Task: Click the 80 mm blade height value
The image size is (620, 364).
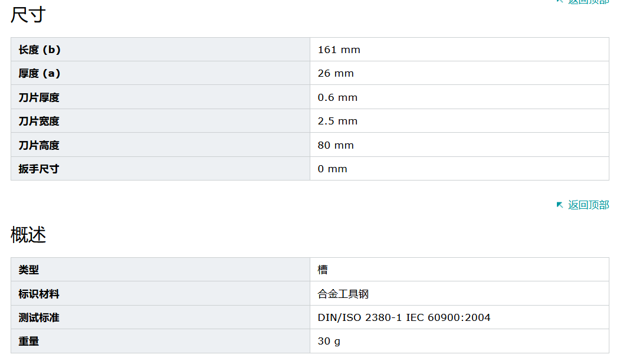Action: point(336,145)
